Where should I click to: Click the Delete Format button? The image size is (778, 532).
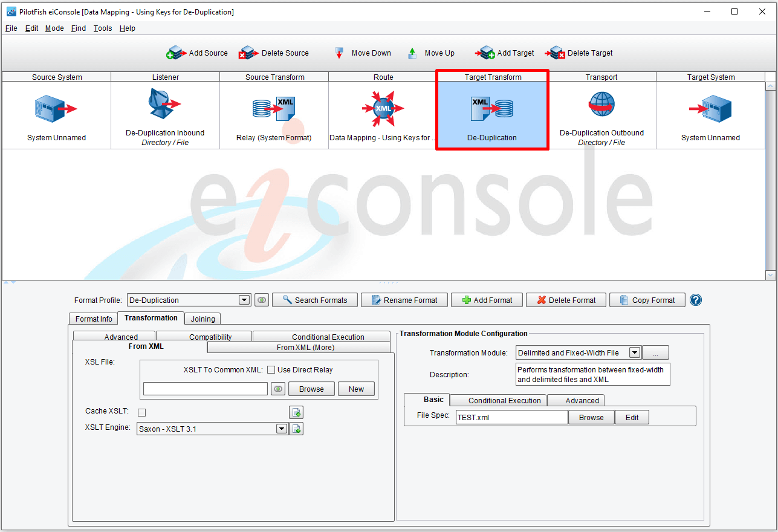(x=566, y=300)
